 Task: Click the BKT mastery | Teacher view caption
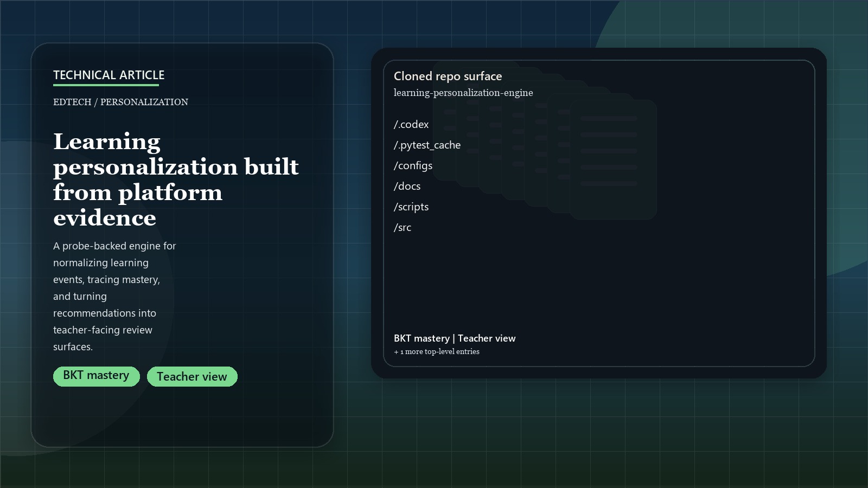click(455, 338)
